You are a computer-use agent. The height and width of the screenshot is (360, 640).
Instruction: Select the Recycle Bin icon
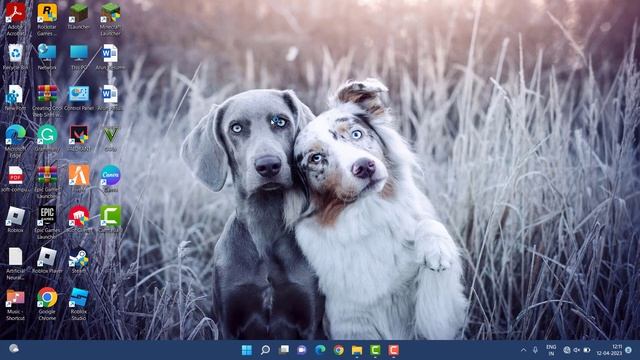click(x=16, y=57)
